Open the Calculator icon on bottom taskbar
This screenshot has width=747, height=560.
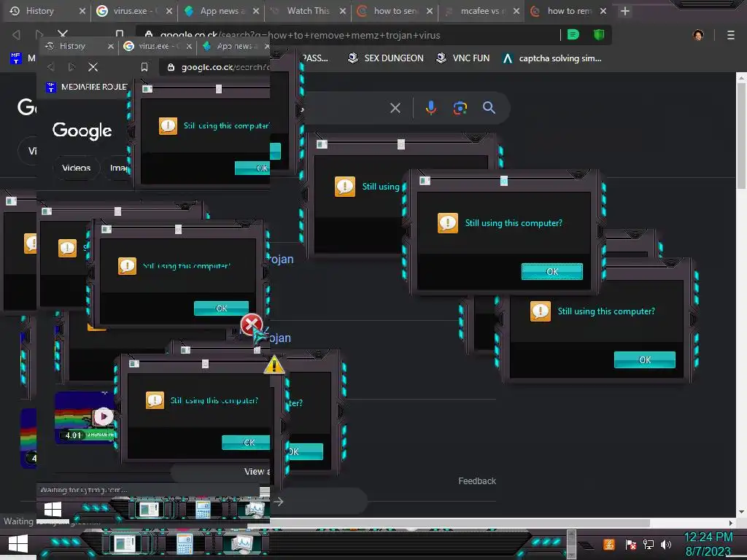coord(185,543)
